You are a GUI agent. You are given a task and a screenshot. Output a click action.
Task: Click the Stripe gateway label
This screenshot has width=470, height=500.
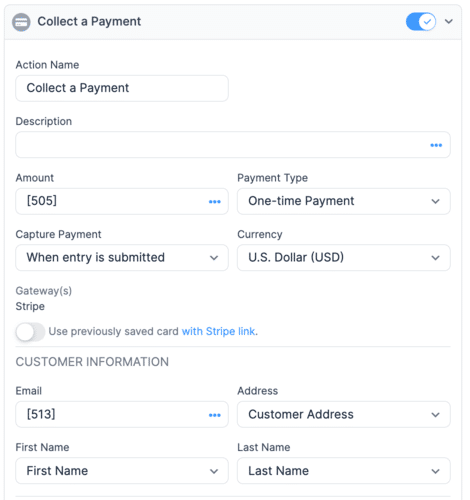[30, 306]
